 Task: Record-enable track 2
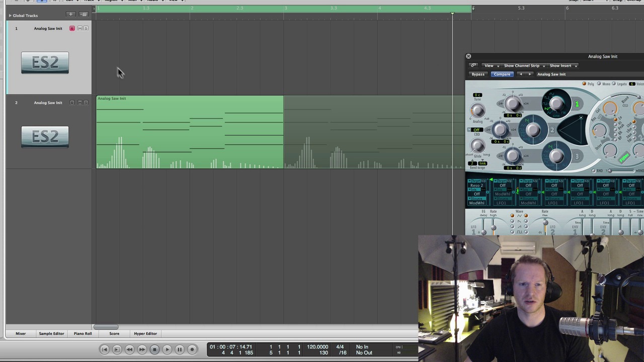pos(72,103)
